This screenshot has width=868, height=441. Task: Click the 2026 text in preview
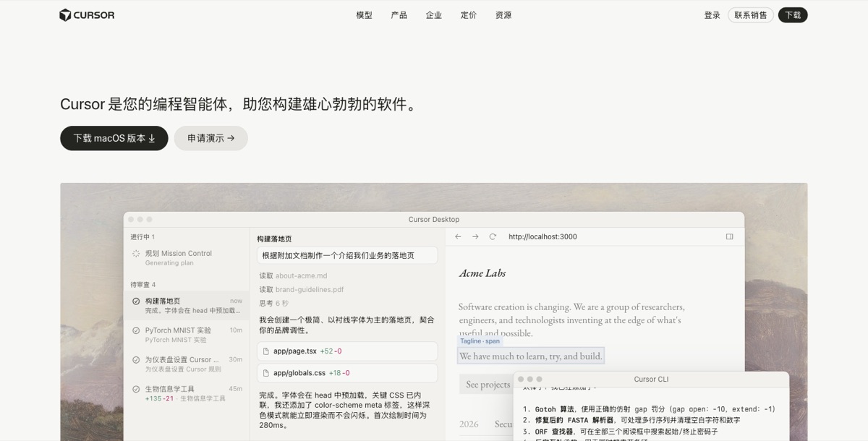click(x=469, y=424)
